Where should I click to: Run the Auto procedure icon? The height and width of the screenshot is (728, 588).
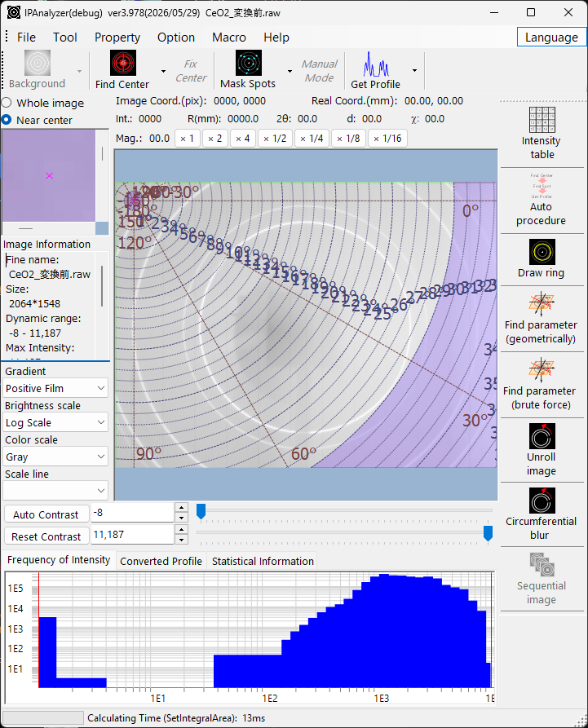[542, 186]
